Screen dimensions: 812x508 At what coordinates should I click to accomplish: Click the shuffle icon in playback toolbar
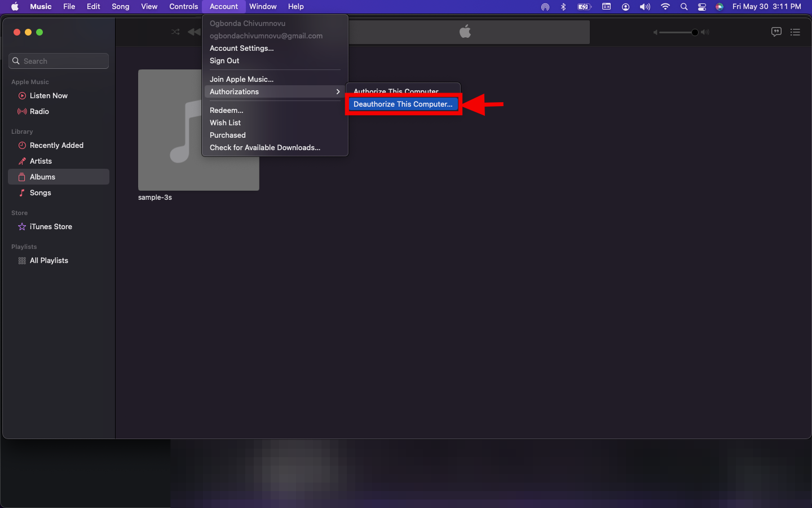tap(175, 32)
